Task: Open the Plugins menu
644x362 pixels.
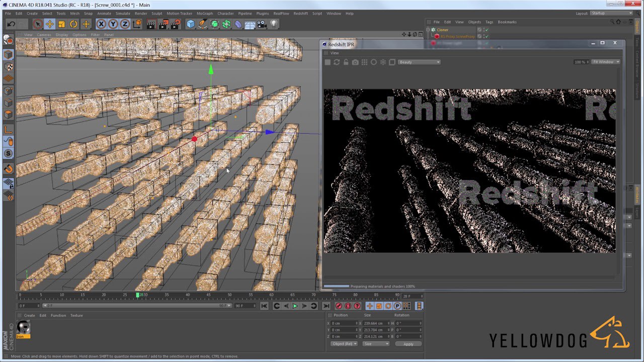Action: click(262, 13)
